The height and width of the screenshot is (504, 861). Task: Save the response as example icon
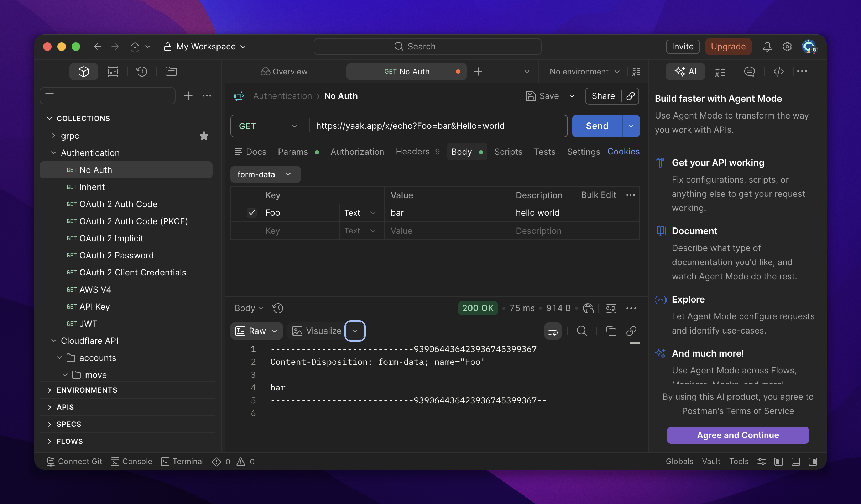click(611, 308)
